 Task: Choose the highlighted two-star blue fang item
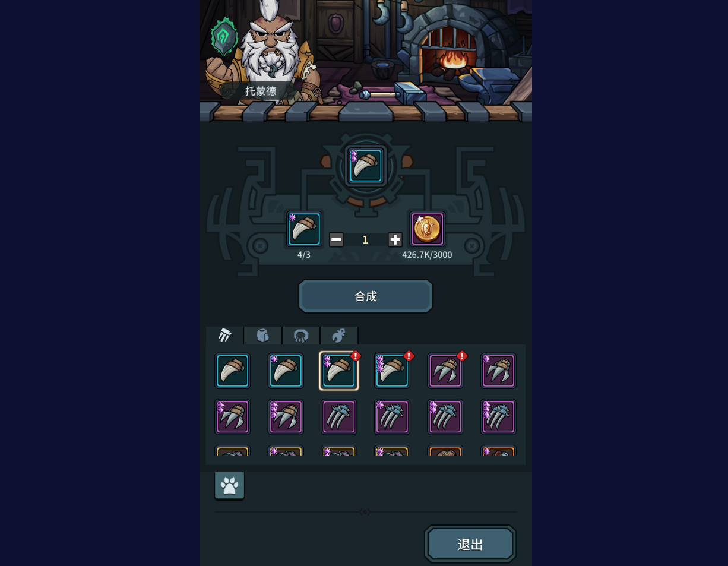[x=339, y=371]
